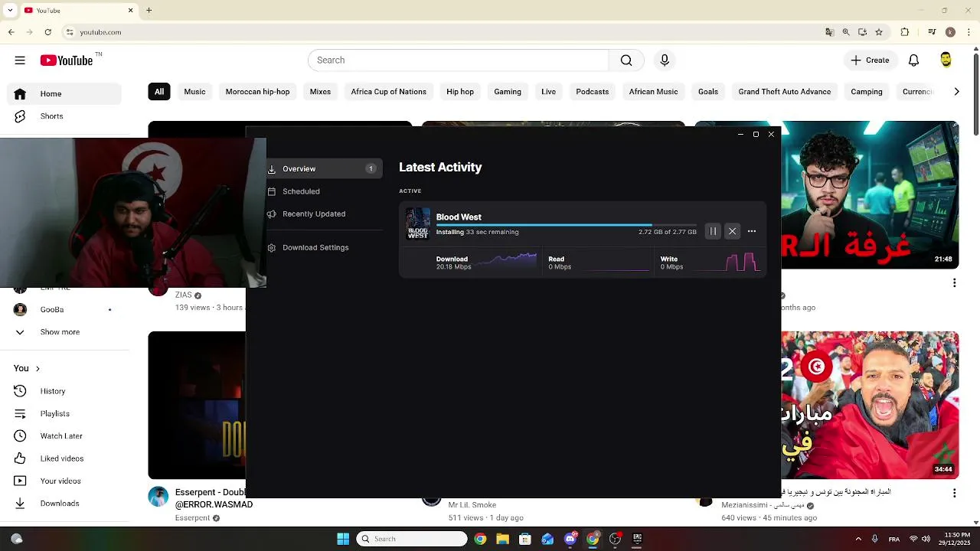Open YouTube notifications bell
This screenshot has height=551, width=980.
coord(913,60)
